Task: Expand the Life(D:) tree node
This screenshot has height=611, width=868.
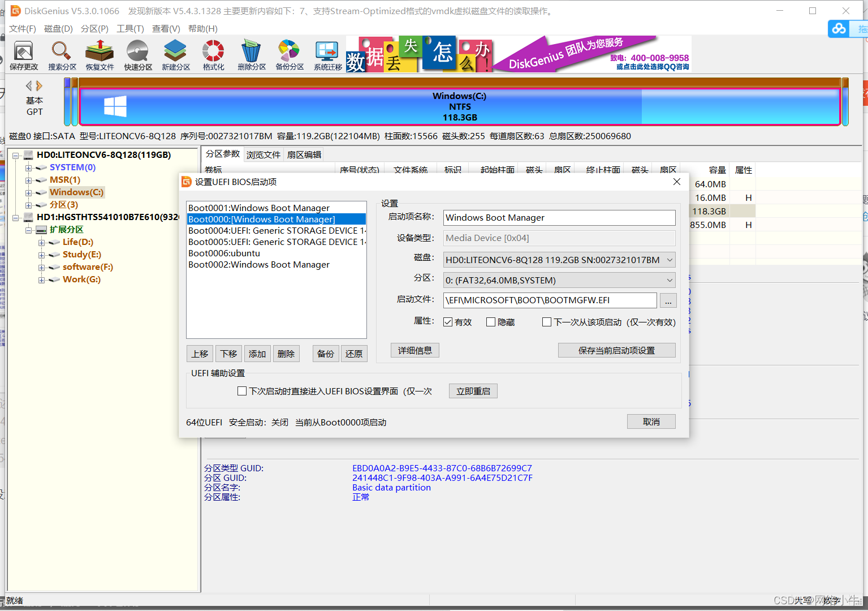Action: pos(41,243)
